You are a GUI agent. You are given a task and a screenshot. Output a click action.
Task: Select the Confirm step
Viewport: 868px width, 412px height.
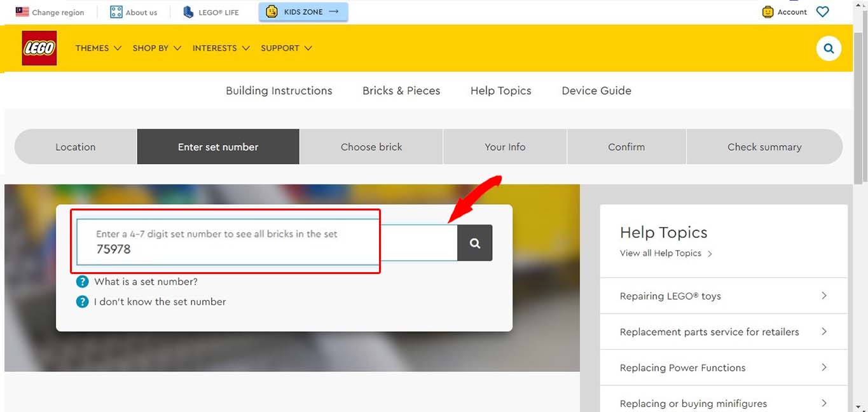point(626,147)
